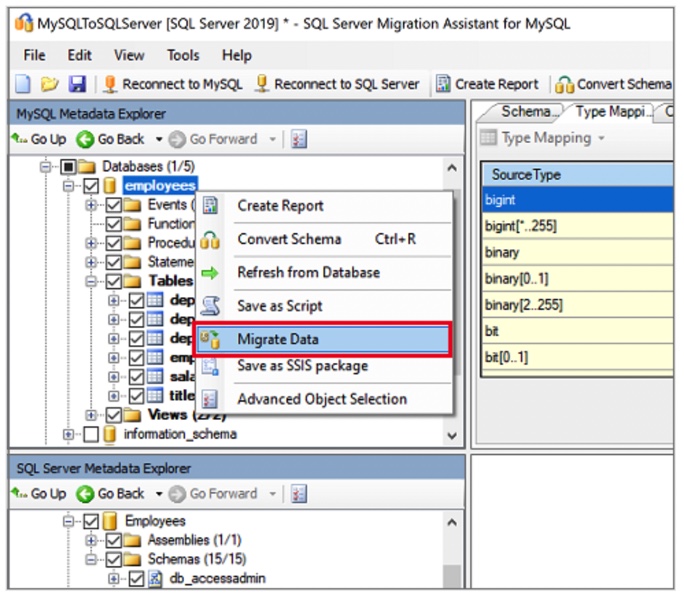Open the View menu
The width and height of the screenshot is (684, 599).
129,55
